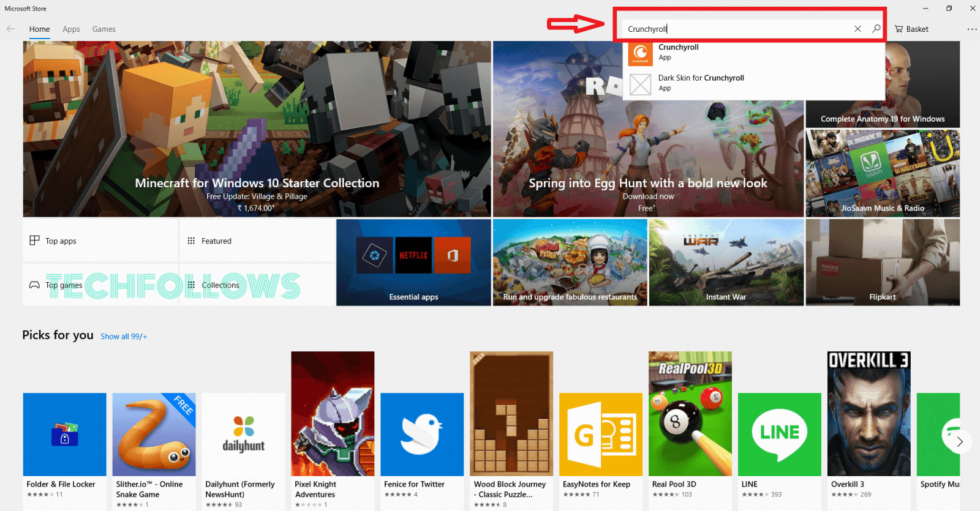Image resolution: width=980 pixels, height=511 pixels.
Task: Click the Wood Block Journey title text
Action: click(x=510, y=489)
